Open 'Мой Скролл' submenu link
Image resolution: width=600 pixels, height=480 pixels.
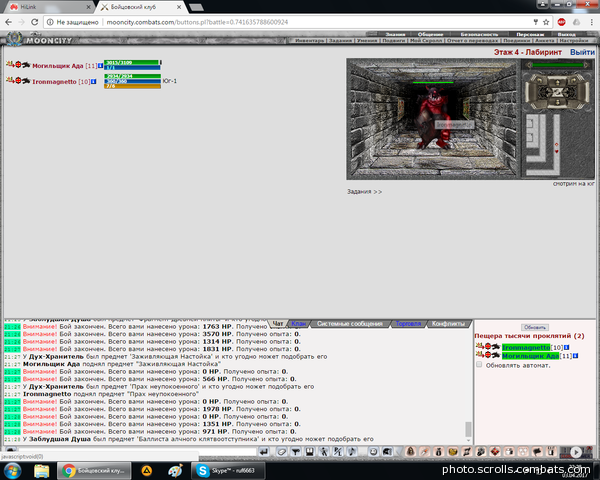click(x=426, y=41)
